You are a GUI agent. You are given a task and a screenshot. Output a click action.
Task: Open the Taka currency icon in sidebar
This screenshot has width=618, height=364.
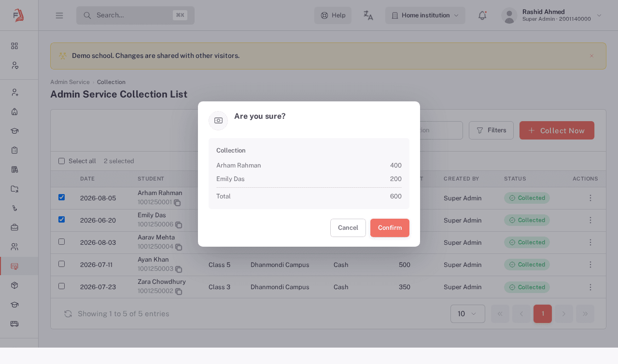pyautogui.click(x=14, y=208)
